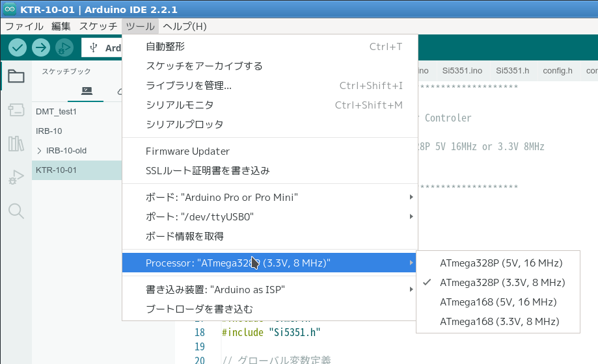Screen dimensions: 598x364
Task: Switch to the Si5351.h editor tab
Action: tap(512, 71)
